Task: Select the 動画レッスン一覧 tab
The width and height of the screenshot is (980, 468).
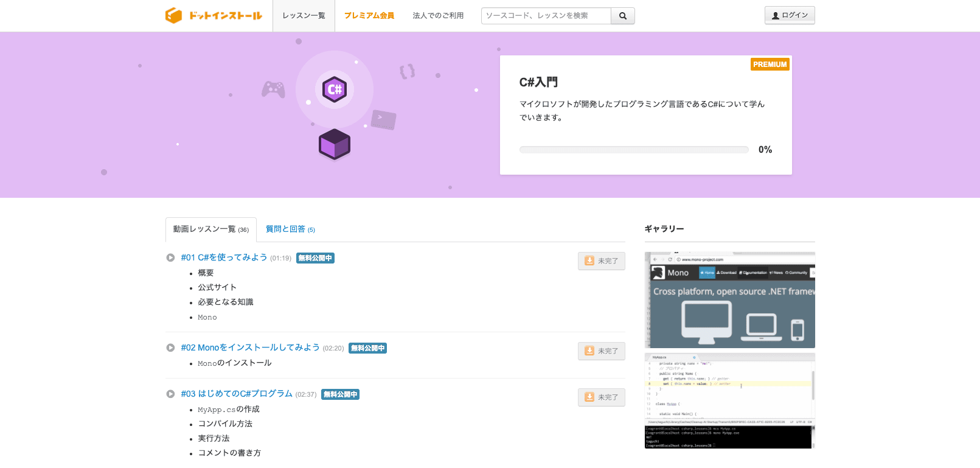Action: 210,229
